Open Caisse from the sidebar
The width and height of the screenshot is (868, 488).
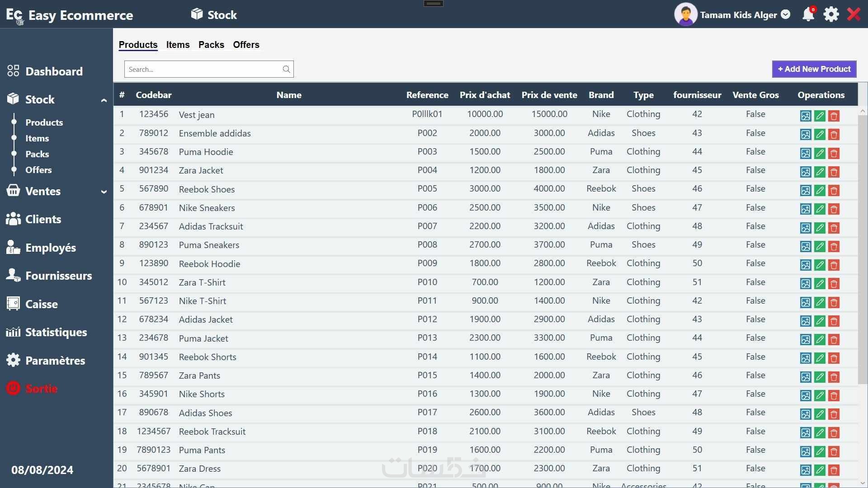pos(41,304)
